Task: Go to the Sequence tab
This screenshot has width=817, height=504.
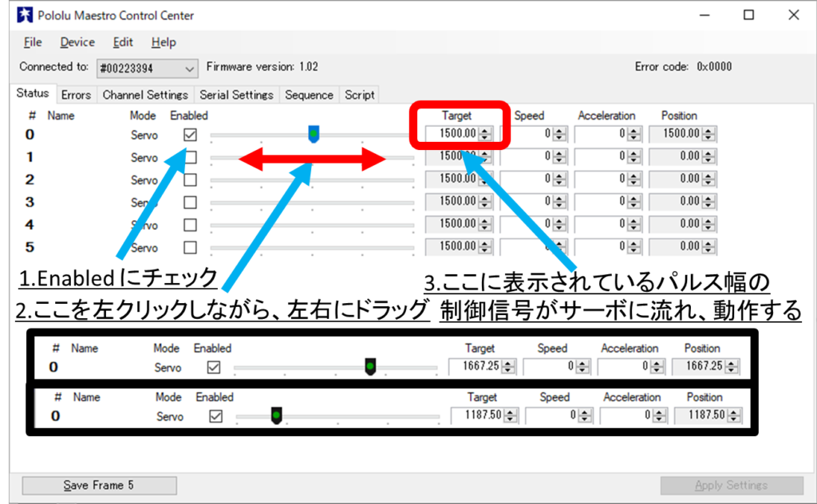Action: point(309,95)
